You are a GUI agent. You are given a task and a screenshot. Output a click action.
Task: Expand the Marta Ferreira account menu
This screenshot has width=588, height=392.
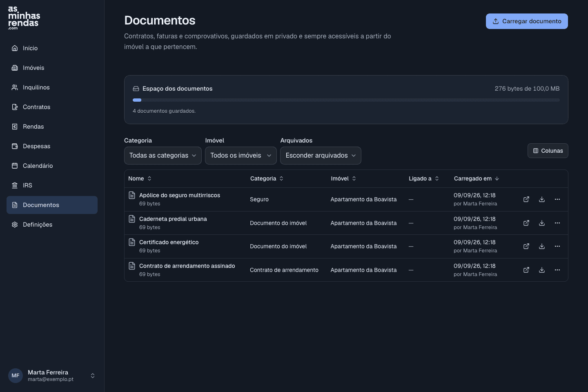pos(52,376)
